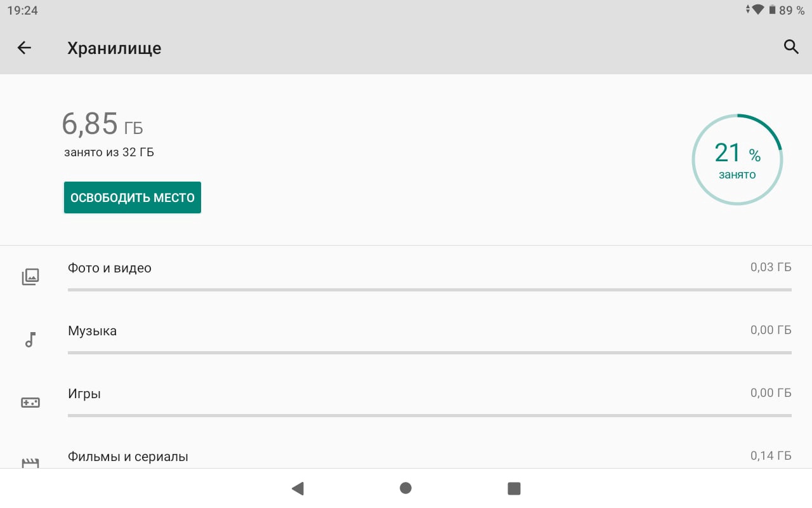The height and width of the screenshot is (508, 812).
Task: Open the Фото и видео category
Action: point(110,268)
